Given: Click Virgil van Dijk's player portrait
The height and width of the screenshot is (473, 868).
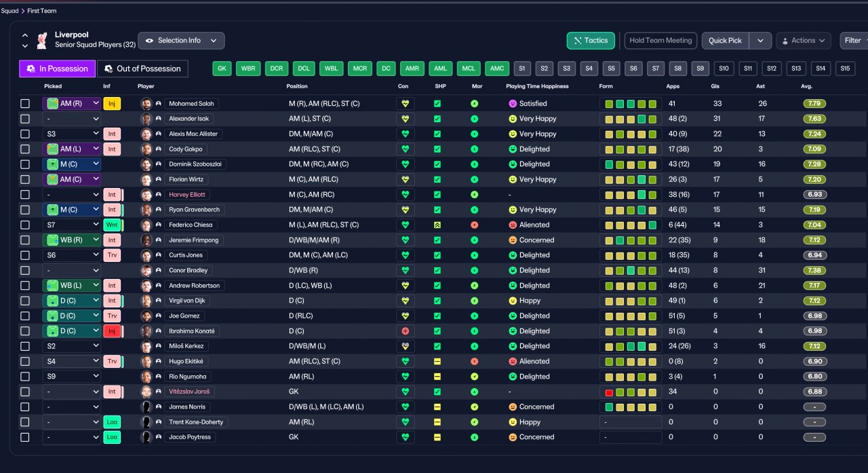Looking at the screenshot, I should [x=146, y=301].
